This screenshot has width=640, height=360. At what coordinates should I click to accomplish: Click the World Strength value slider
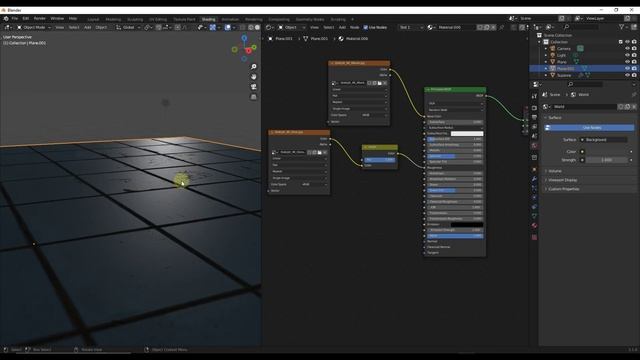(x=607, y=160)
